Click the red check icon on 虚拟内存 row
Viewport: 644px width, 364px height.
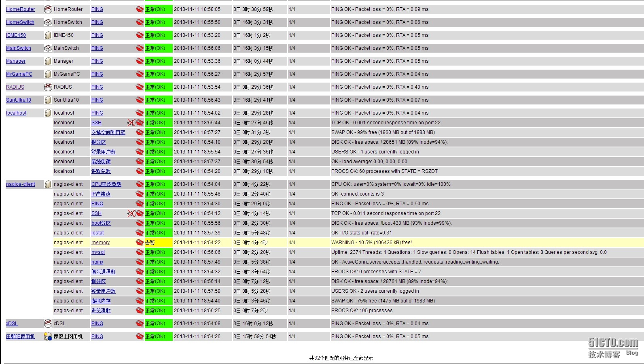coord(140,300)
